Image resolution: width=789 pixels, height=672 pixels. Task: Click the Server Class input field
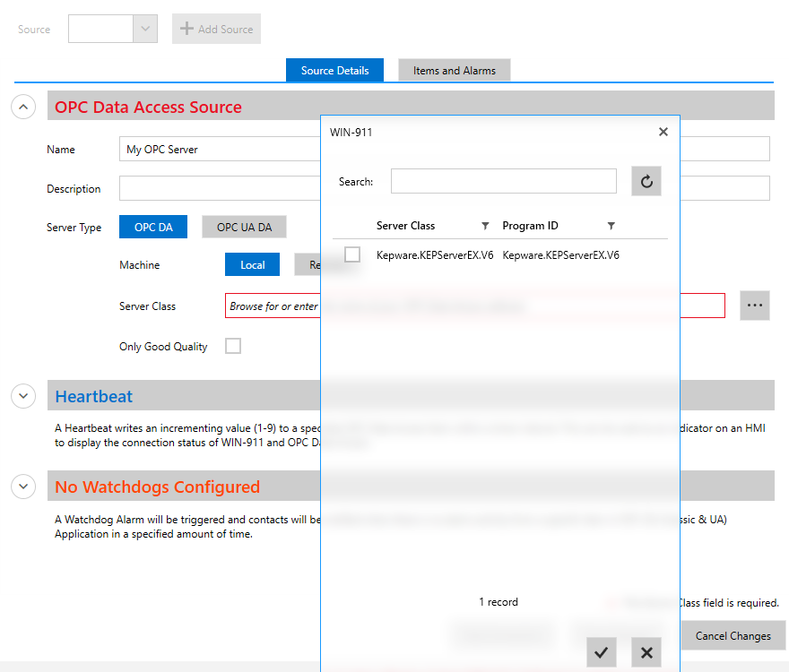point(273,306)
